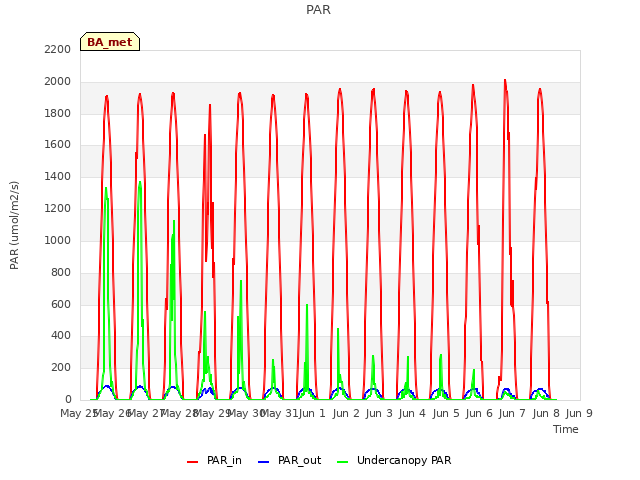The height and width of the screenshot is (480, 640).
Task: Click the green peak near 1350 after May 26
Action: (x=140, y=183)
